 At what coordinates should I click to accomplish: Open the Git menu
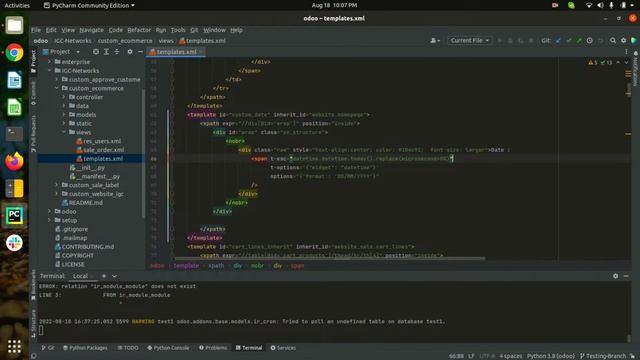click(194, 30)
